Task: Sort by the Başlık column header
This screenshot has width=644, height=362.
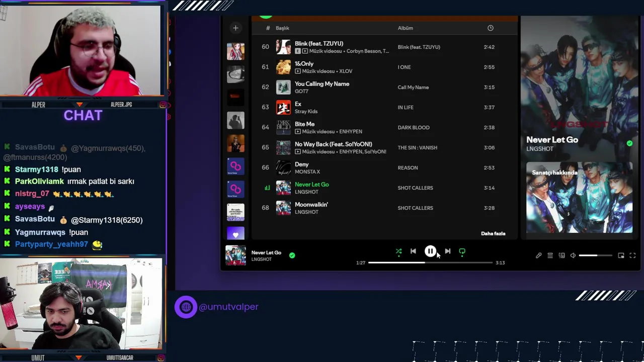Action: point(282,28)
